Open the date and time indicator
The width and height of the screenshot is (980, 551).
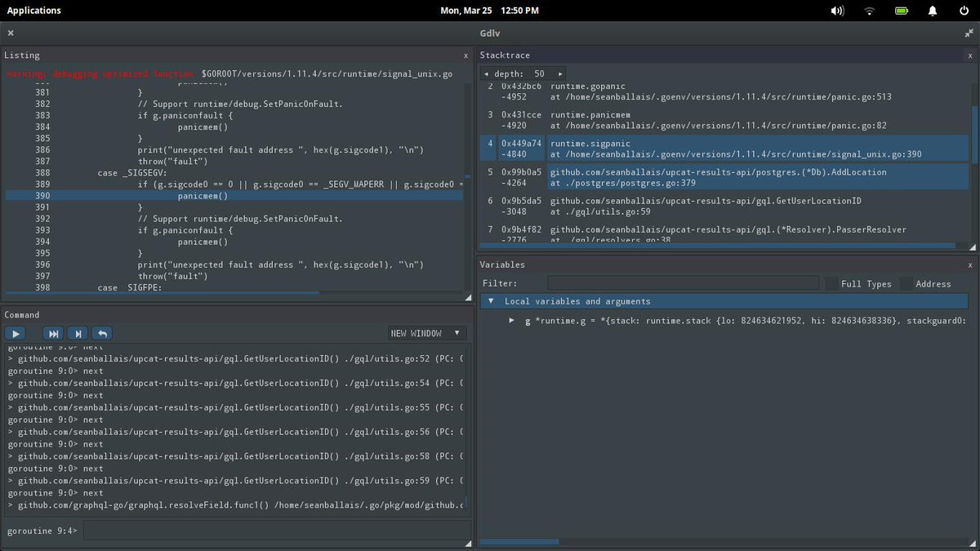489,11
